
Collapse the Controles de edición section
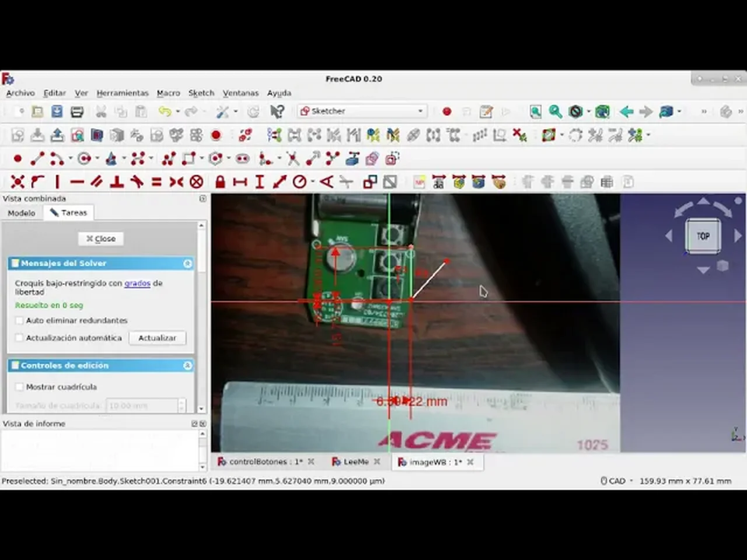(187, 366)
